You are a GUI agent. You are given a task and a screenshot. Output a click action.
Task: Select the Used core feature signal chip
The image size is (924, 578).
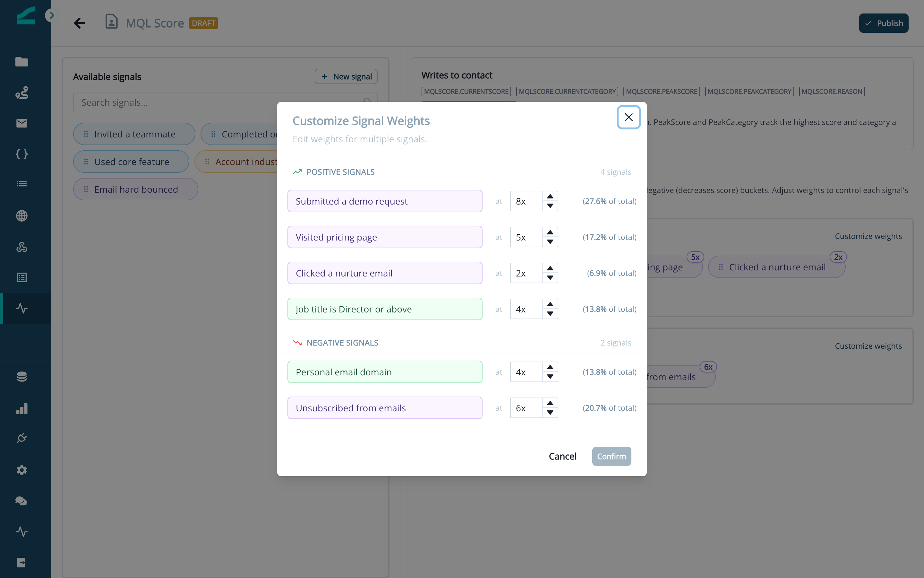[131, 162]
